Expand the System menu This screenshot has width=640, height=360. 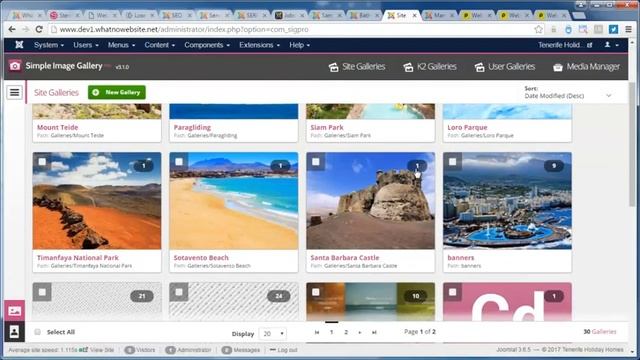[49, 45]
